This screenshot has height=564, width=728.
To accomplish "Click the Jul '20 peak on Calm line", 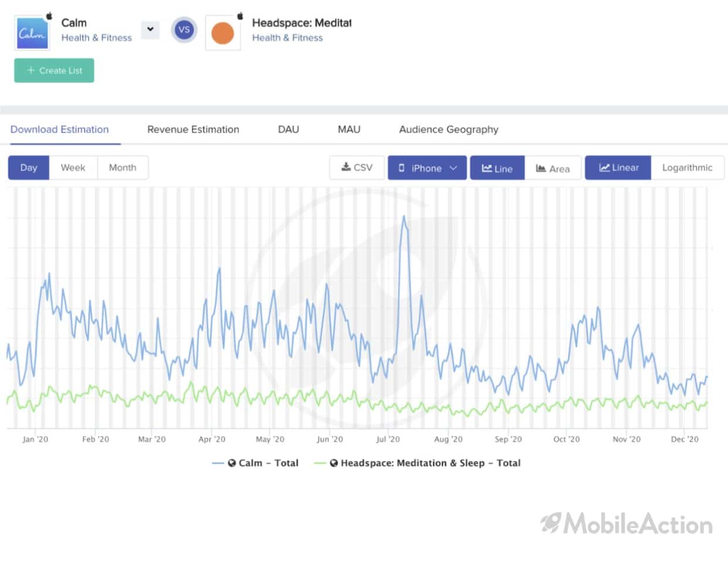I will pos(404,217).
